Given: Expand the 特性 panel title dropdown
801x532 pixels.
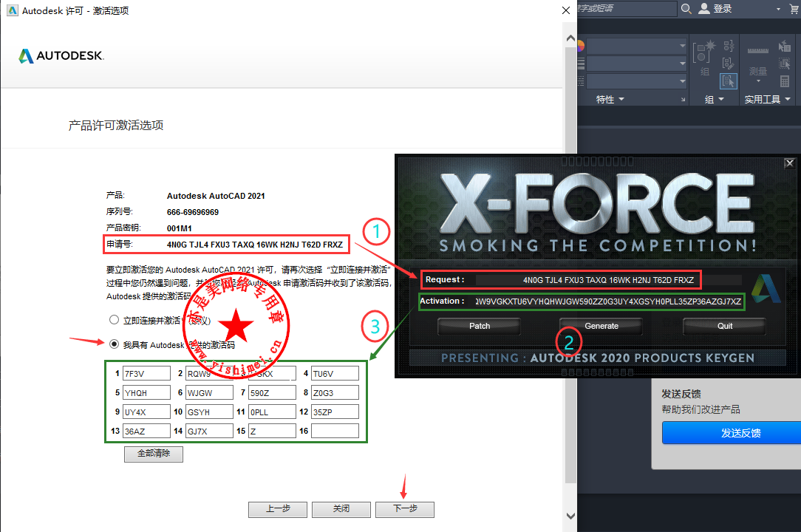Looking at the screenshot, I should point(621,99).
